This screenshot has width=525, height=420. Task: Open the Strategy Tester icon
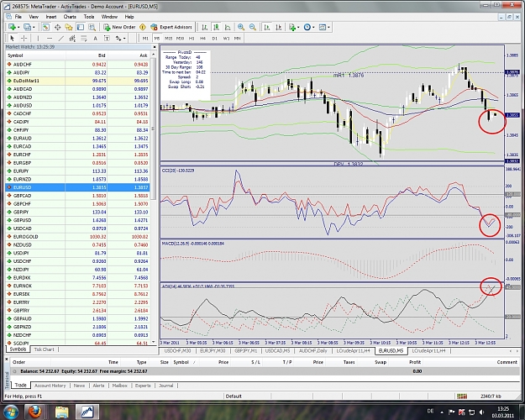pos(92,27)
